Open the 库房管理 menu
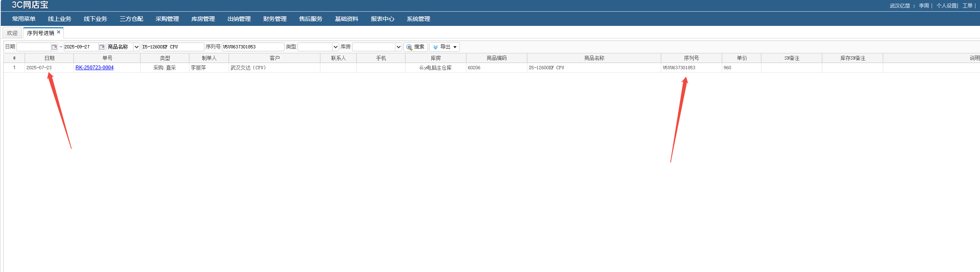The height and width of the screenshot is (272, 980). 203,19
